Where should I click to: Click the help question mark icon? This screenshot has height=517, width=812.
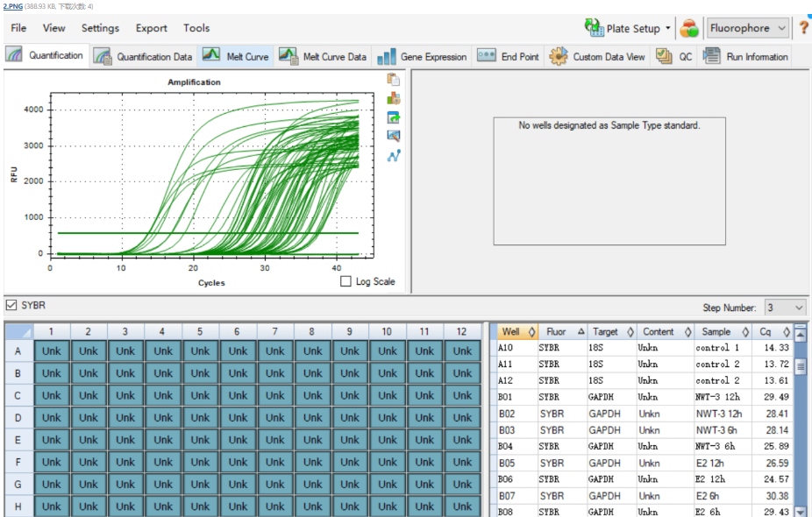coord(804,28)
